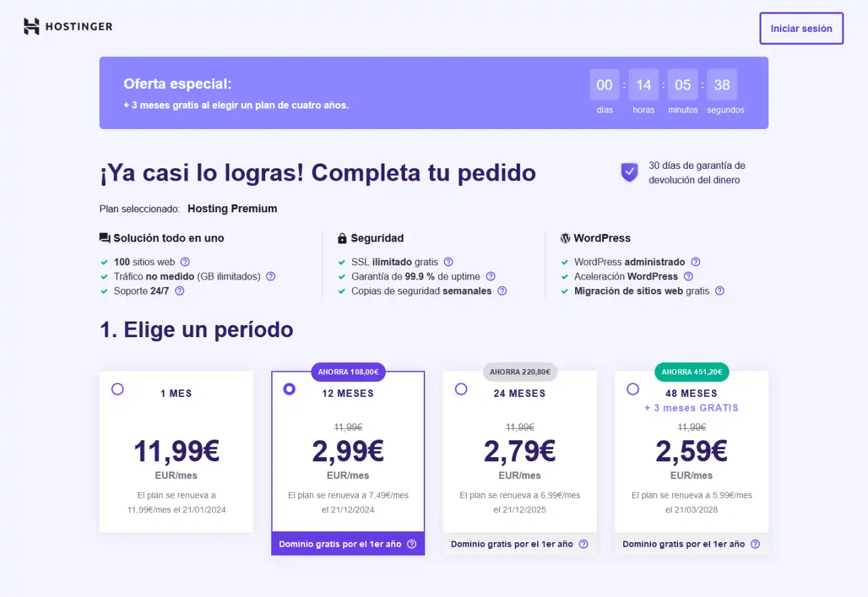Click '+ 3 meses GRATIS' text
Image resolution: width=868 pixels, height=597 pixels.
(x=692, y=408)
